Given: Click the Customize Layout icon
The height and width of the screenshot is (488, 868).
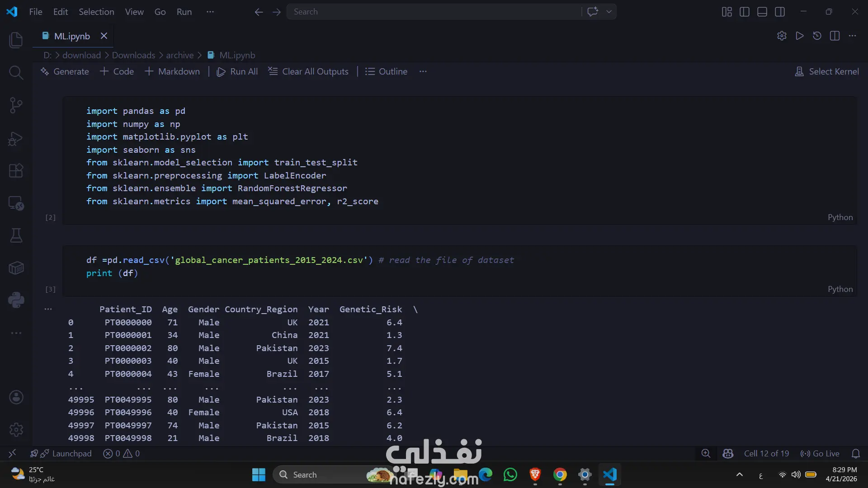Looking at the screenshot, I should tap(727, 12).
